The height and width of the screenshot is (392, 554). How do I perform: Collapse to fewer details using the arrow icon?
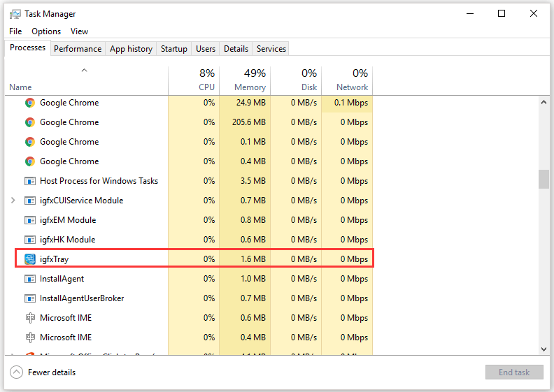(16, 372)
